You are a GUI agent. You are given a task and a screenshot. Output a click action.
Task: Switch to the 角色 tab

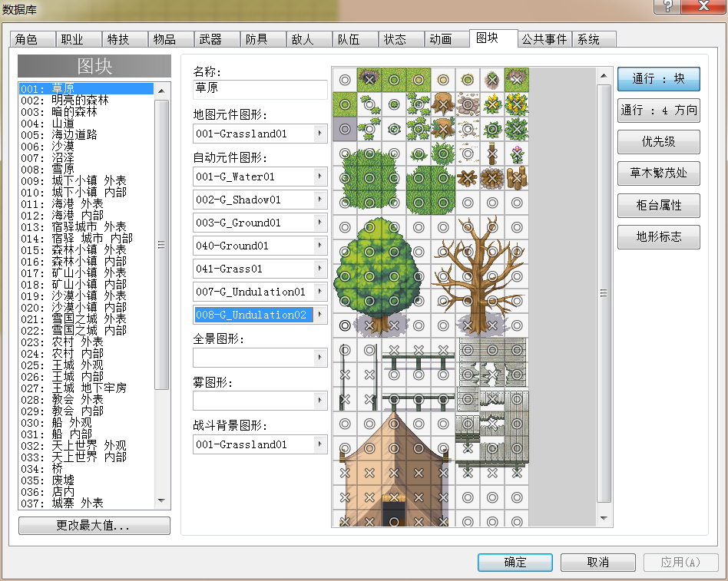pos(32,39)
